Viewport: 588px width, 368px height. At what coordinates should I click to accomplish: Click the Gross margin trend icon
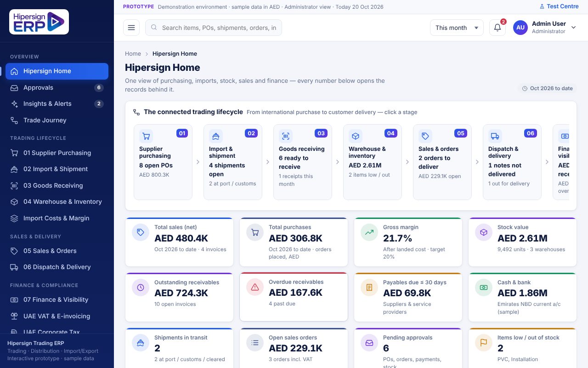369,233
